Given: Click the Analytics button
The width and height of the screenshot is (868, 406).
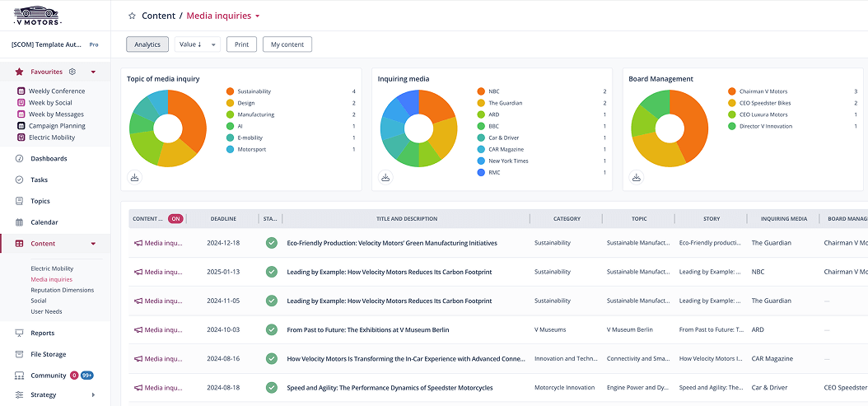Looking at the screenshot, I should coord(147,44).
